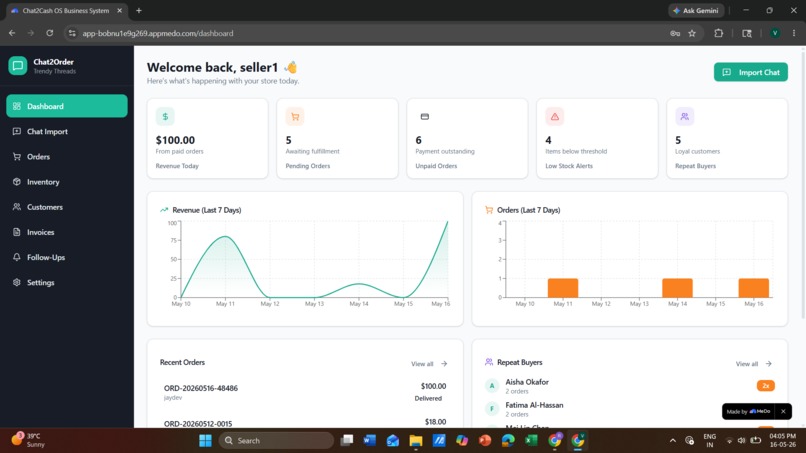Open the Windows Start menu

point(205,441)
